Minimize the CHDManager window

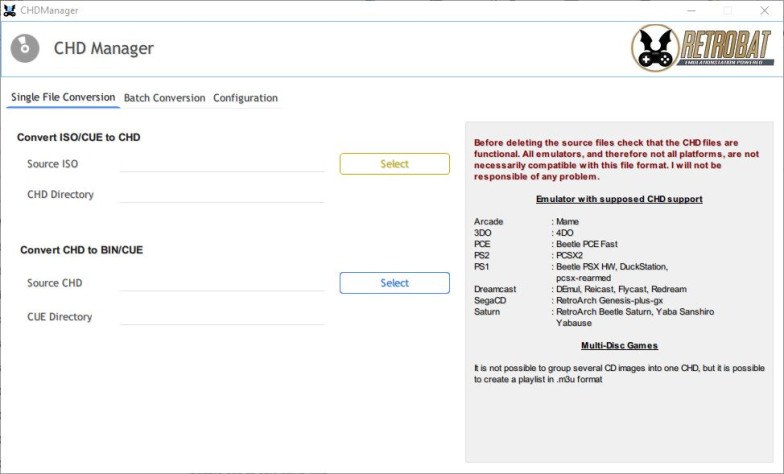pos(691,10)
